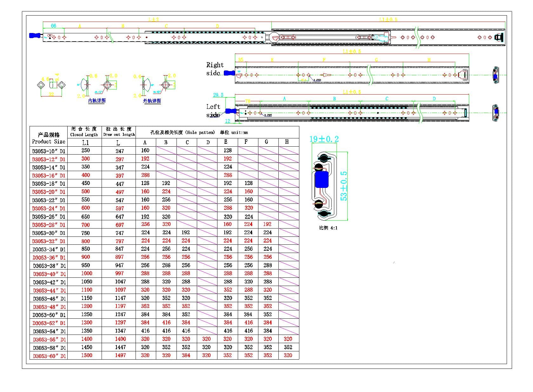Click the Product Size table header cell
Image resolution: width=533 pixels, height=392 pixels.
[x=49, y=138]
